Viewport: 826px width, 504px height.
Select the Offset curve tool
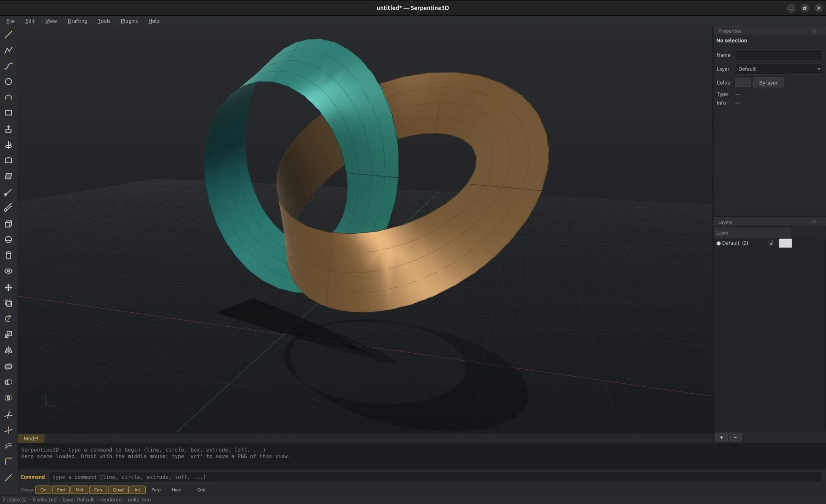coord(8,446)
